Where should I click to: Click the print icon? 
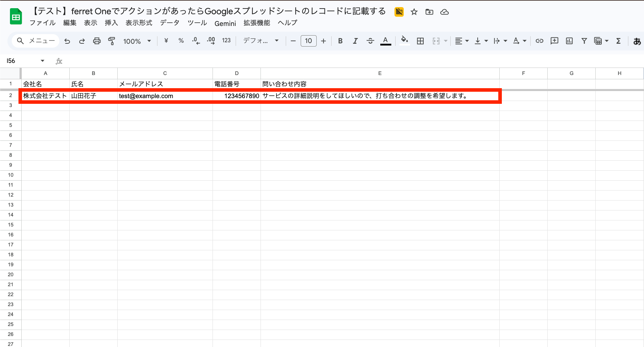pyautogui.click(x=97, y=41)
